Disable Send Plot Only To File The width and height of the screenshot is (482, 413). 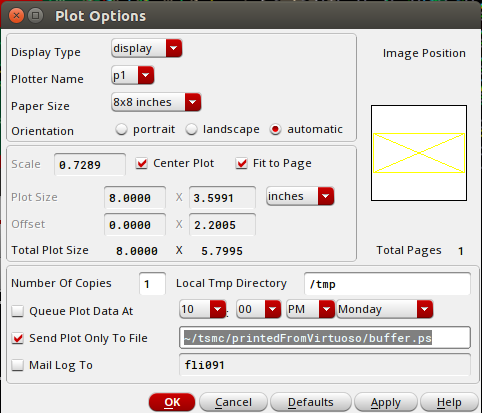tap(18, 338)
